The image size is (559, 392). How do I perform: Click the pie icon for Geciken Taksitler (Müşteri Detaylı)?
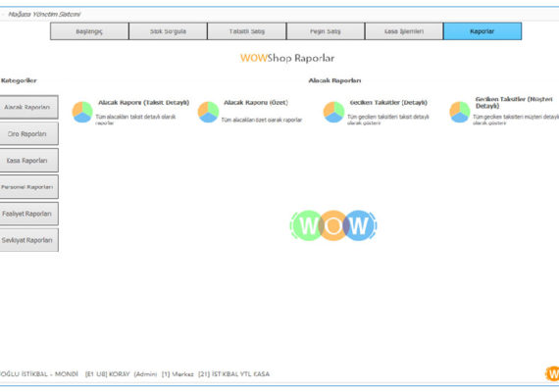coord(460,112)
